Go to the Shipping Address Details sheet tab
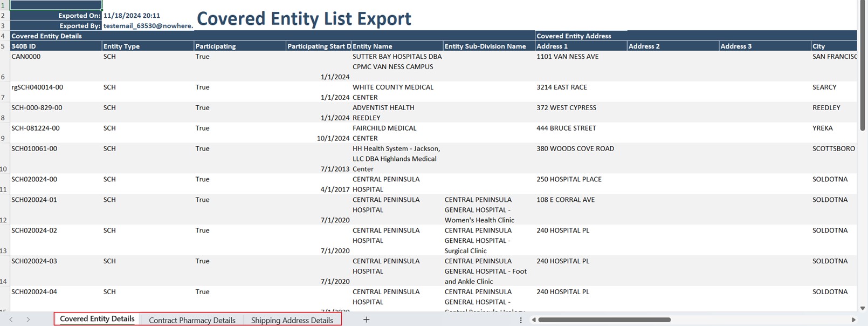The width and height of the screenshot is (868, 326). pos(292,320)
